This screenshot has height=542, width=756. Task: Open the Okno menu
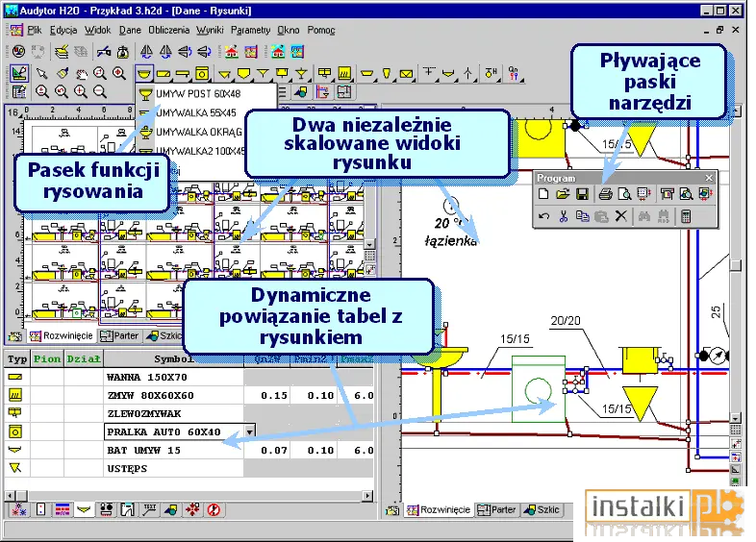pos(289,30)
